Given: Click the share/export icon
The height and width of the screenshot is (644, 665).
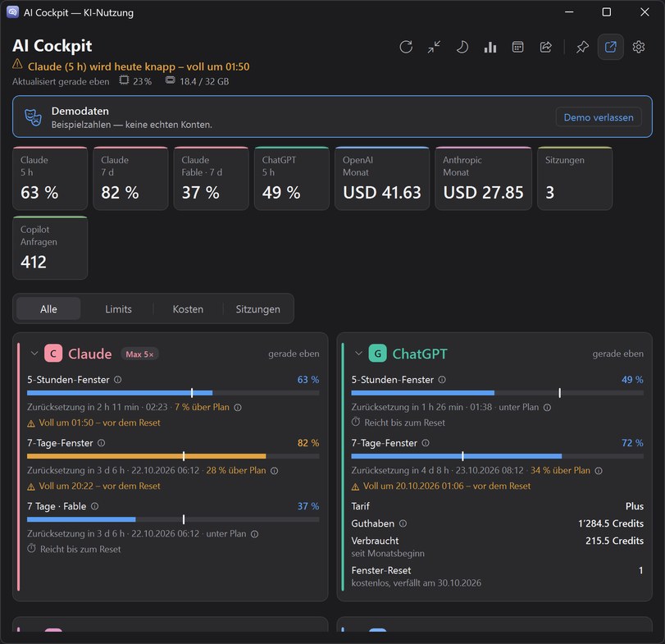Looking at the screenshot, I should coord(546,47).
